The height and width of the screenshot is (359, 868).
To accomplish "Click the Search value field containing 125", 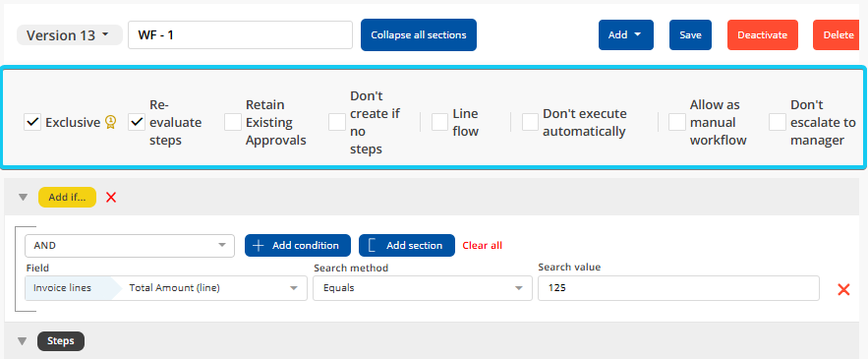I will 678,288.
